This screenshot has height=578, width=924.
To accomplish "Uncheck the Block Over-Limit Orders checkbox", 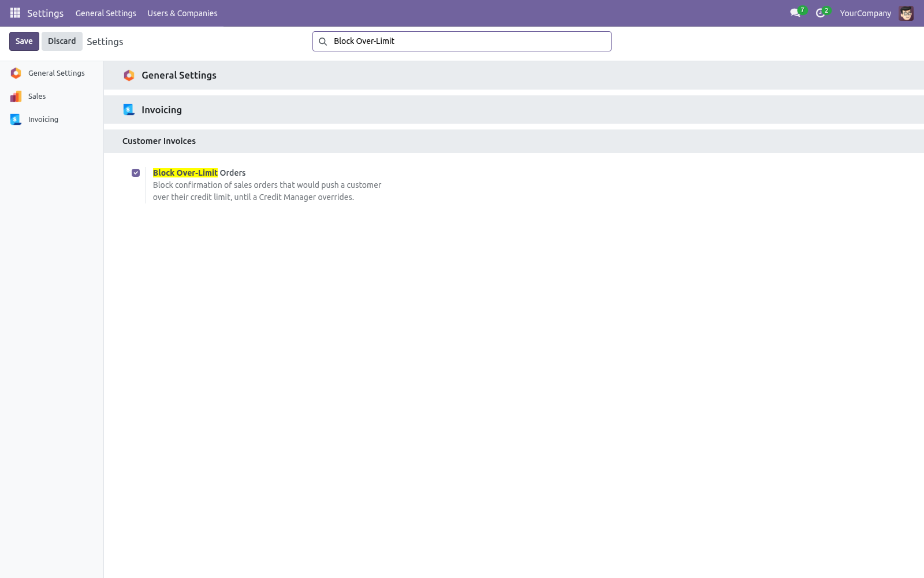I will [x=136, y=173].
